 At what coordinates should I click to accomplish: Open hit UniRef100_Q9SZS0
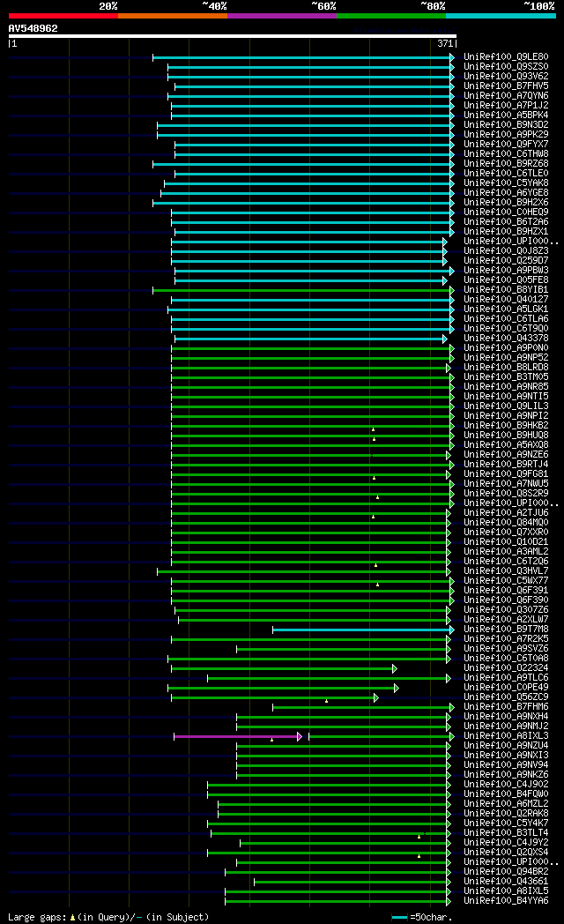506,67
